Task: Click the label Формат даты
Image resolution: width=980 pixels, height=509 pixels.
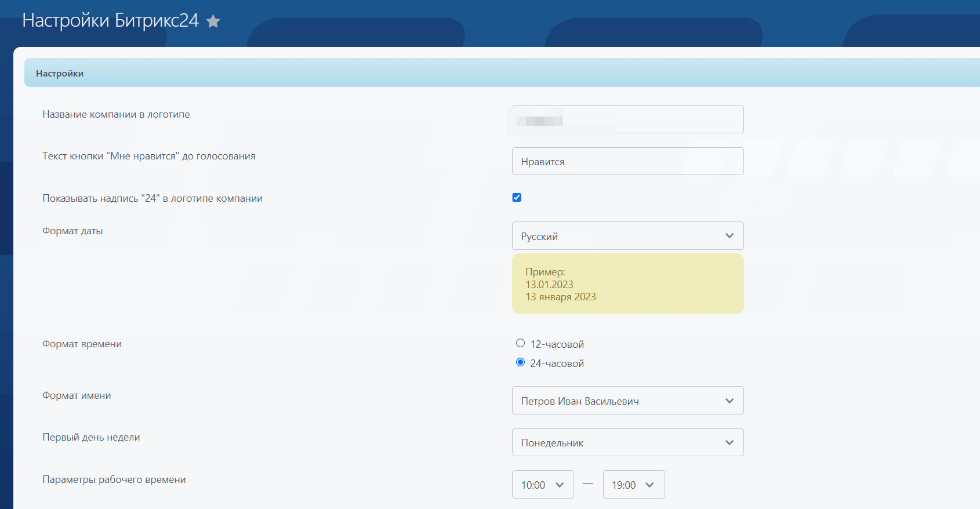Action: (x=72, y=231)
